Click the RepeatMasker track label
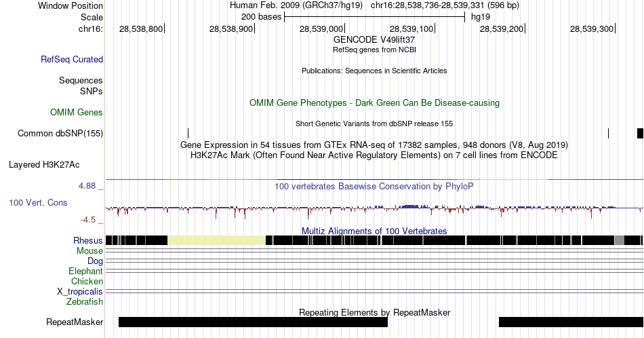The image size is (644, 338). click(75, 322)
